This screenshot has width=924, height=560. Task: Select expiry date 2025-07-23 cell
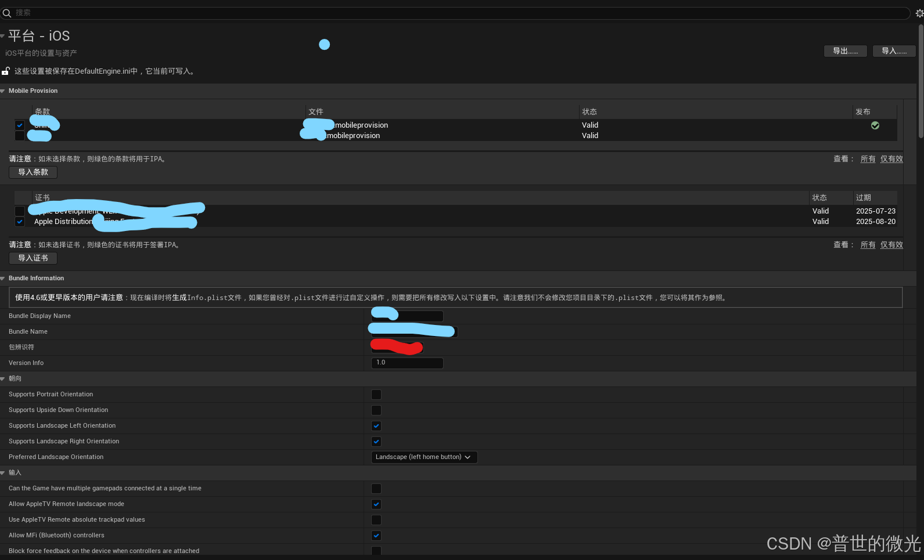[x=876, y=211]
